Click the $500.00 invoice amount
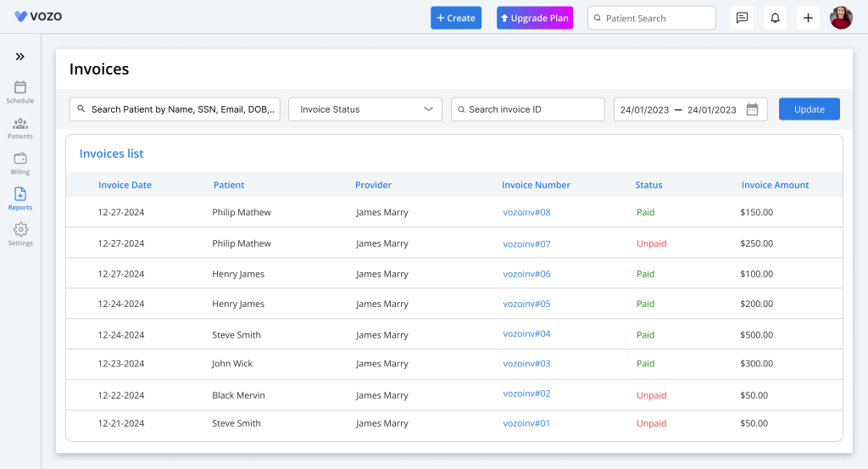Screen dimensions: 868x469 [757, 334]
